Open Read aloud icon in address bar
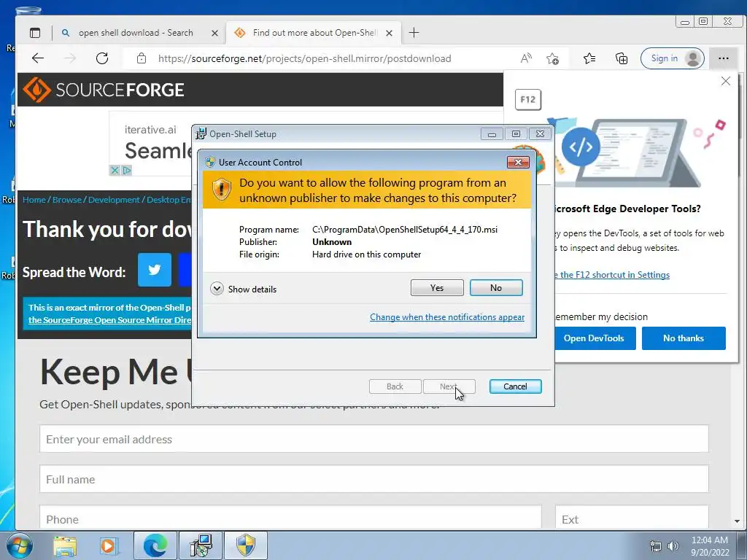Image resolution: width=747 pixels, height=560 pixels. click(x=526, y=58)
